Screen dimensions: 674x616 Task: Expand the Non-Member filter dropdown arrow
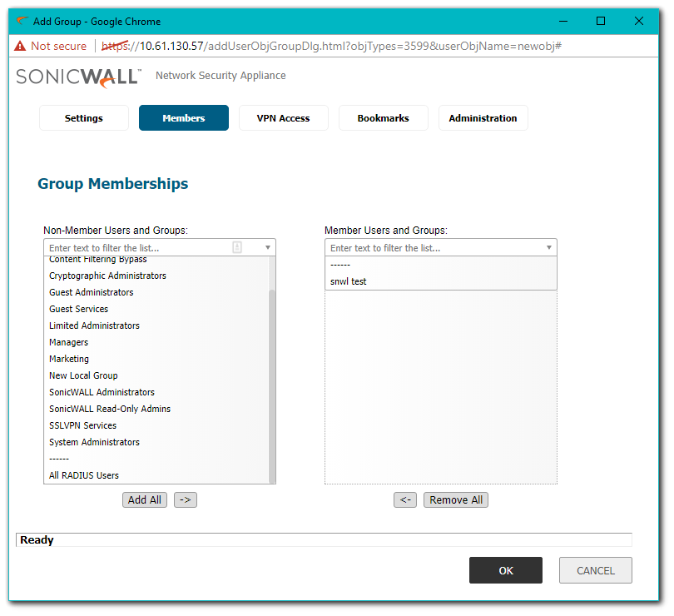pos(268,247)
